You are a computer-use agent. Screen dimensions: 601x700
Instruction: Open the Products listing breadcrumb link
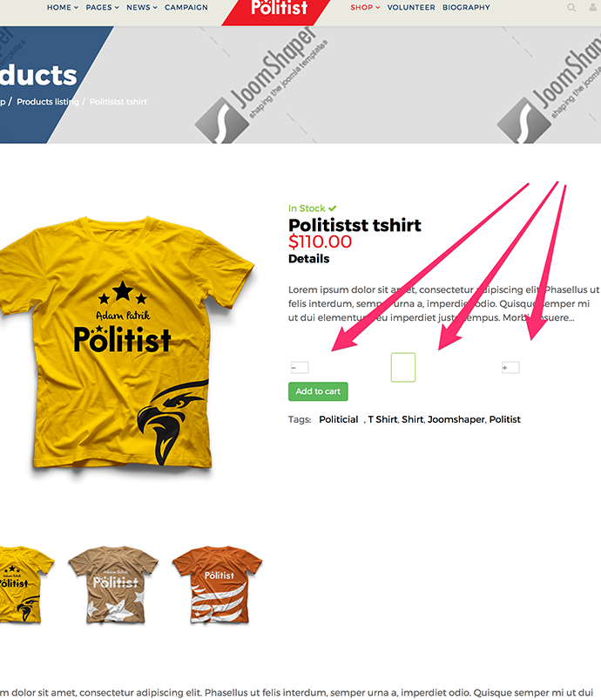(48, 102)
